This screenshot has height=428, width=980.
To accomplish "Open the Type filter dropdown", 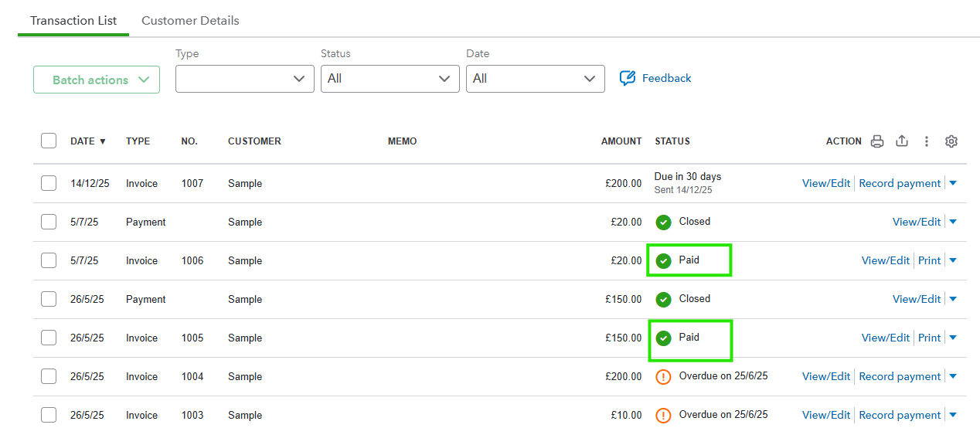I will [x=244, y=79].
